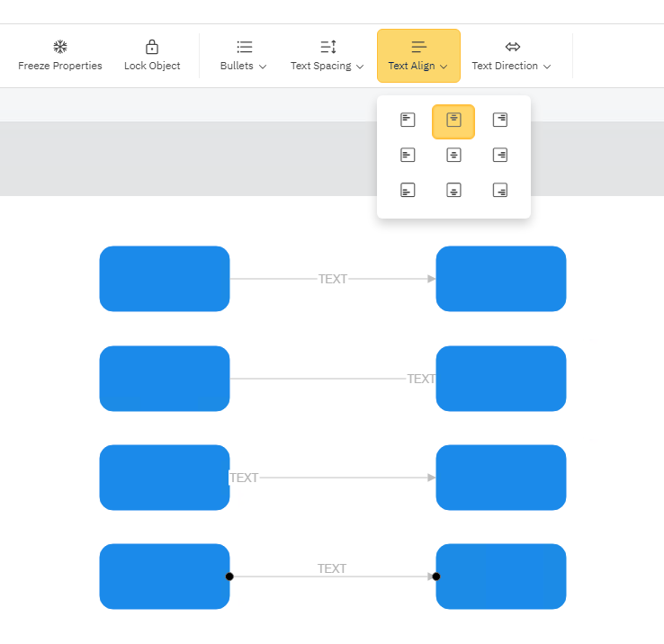This screenshot has height=644, width=664.
Task: Expand the Text Spacing dropdown
Action: click(x=328, y=56)
